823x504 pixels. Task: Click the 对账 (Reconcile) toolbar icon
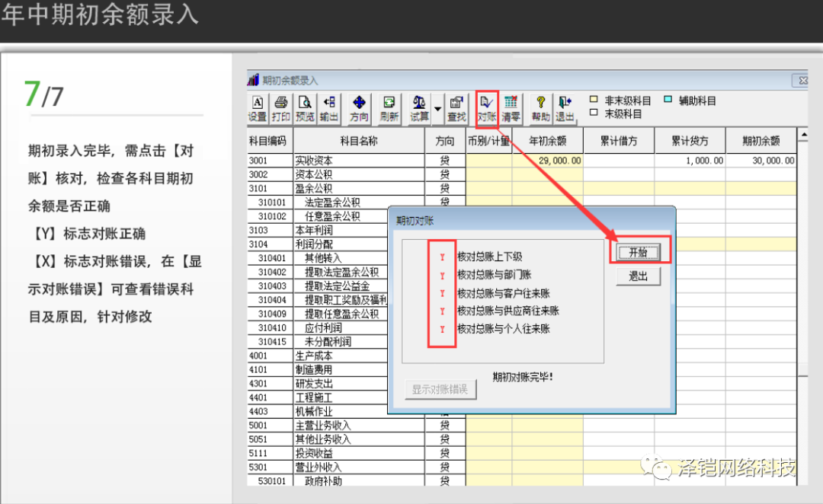[x=487, y=108]
